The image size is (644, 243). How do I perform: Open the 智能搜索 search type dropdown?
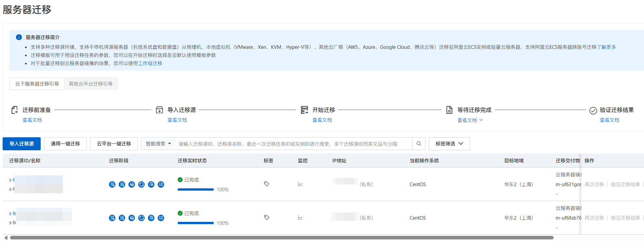[158, 144]
